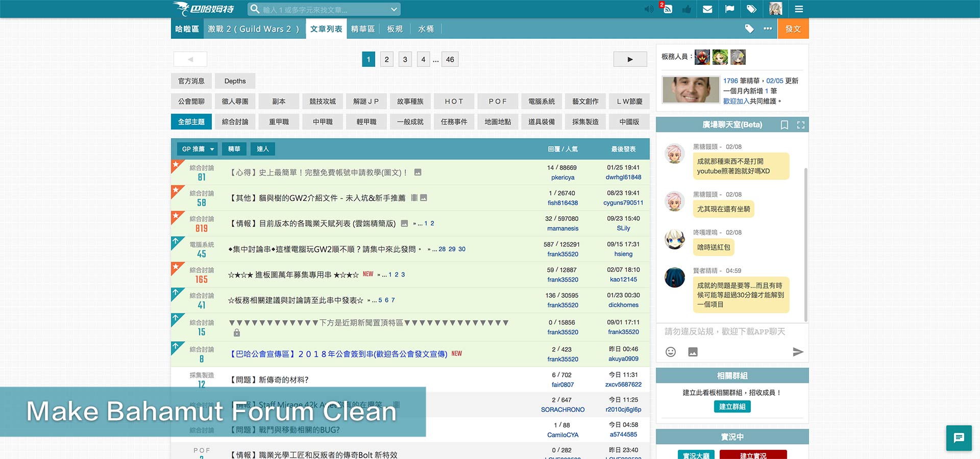Viewport: 980px width, 459px height.
Task: Click the orange 發文 post button
Action: 793,29
